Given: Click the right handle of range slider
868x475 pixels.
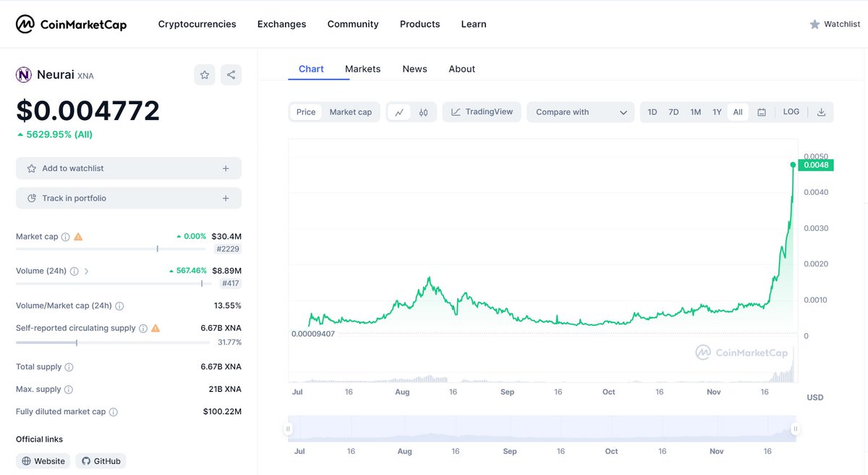Looking at the screenshot, I should click(796, 429).
